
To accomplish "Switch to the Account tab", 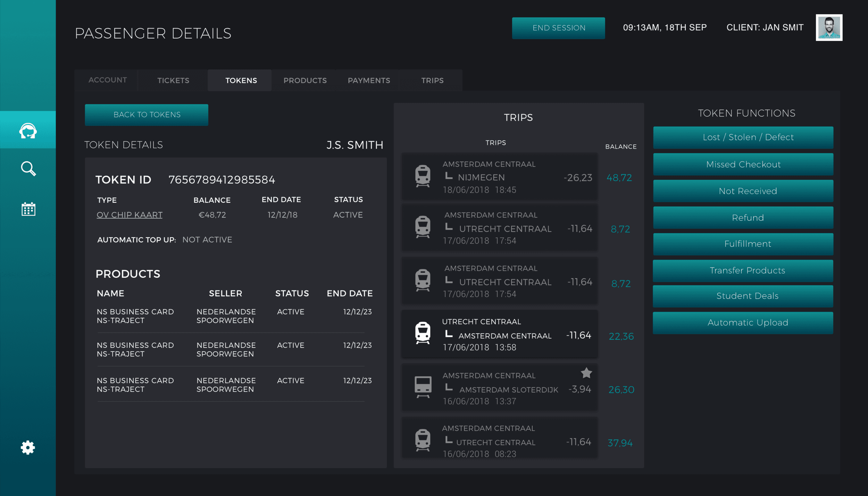I will click(108, 80).
